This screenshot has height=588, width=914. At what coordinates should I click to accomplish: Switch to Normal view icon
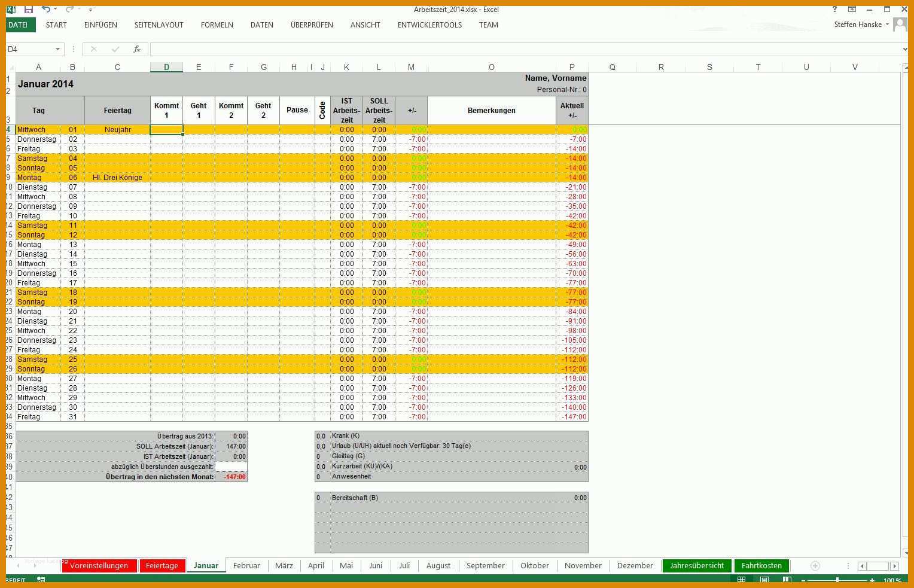(741, 580)
